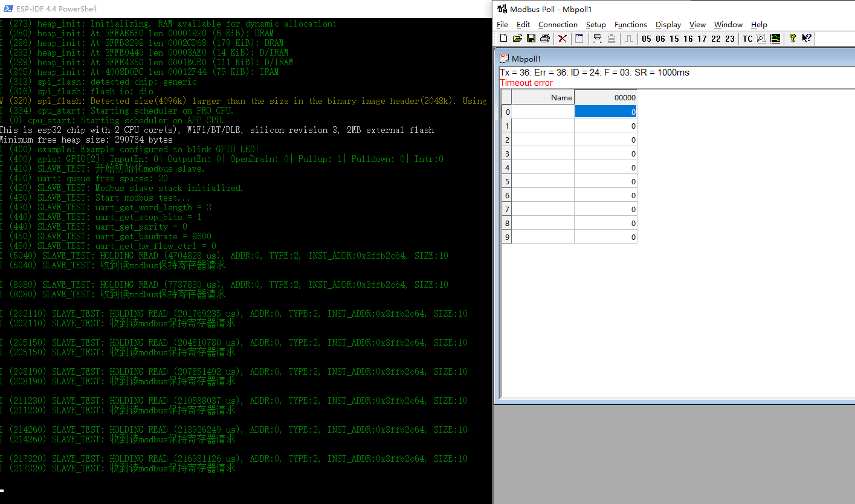Click function 22 mask write button
The height and width of the screenshot is (504, 855).
point(716,39)
